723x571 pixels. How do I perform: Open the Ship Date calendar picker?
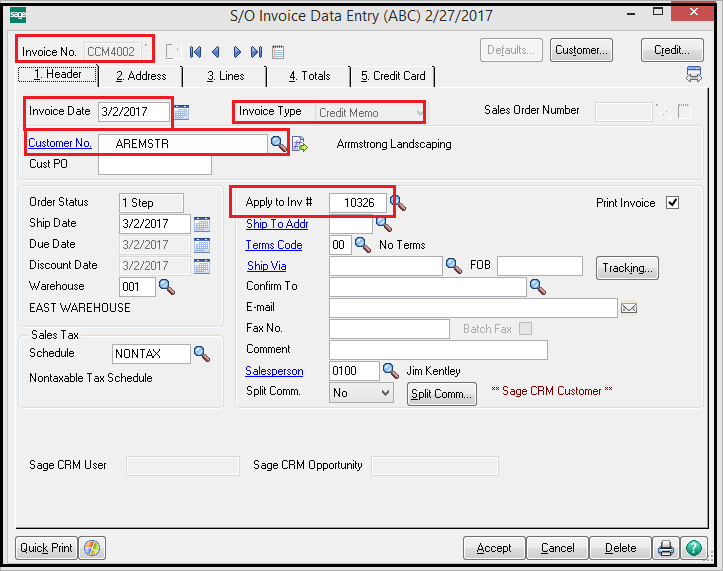click(x=202, y=224)
